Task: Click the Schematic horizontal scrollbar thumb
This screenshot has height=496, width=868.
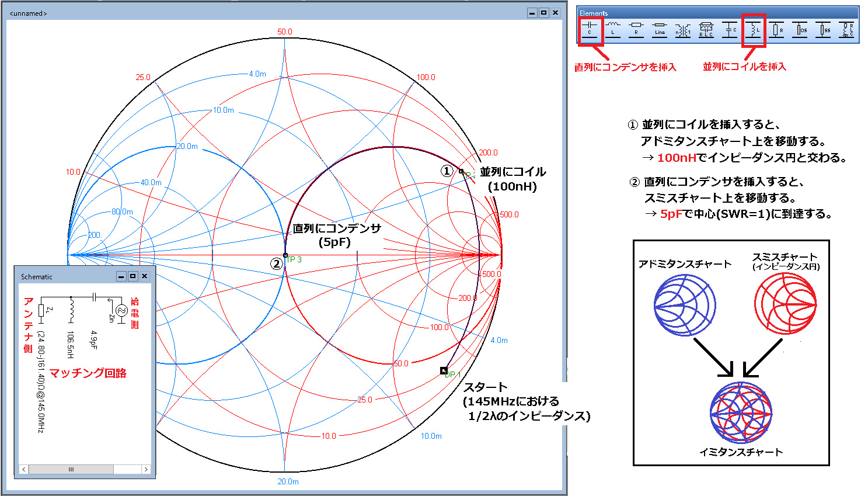Action: tap(71, 469)
